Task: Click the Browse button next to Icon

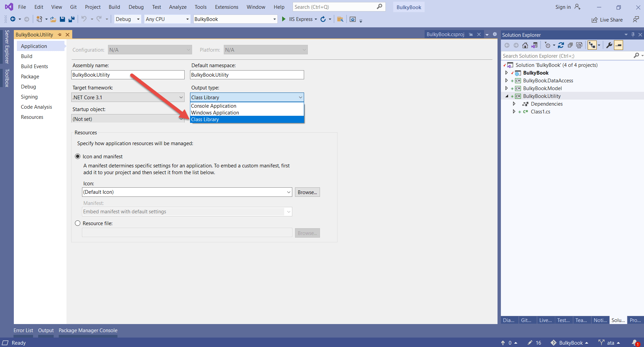Action: point(307,192)
